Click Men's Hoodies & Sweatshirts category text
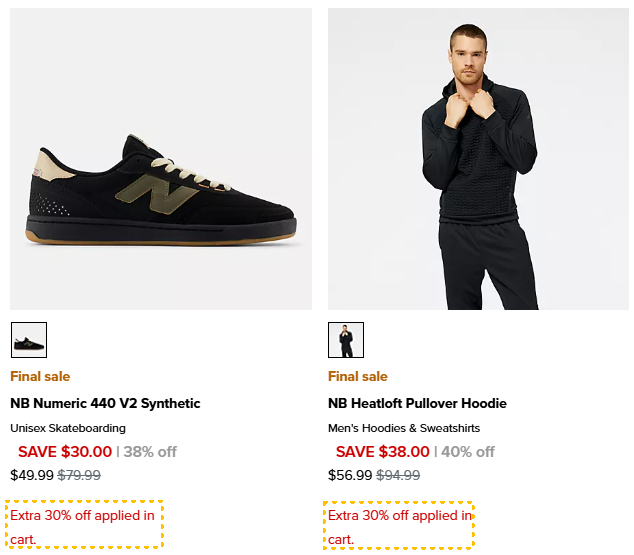The width and height of the screenshot is (634, 555). click(404, 428)
